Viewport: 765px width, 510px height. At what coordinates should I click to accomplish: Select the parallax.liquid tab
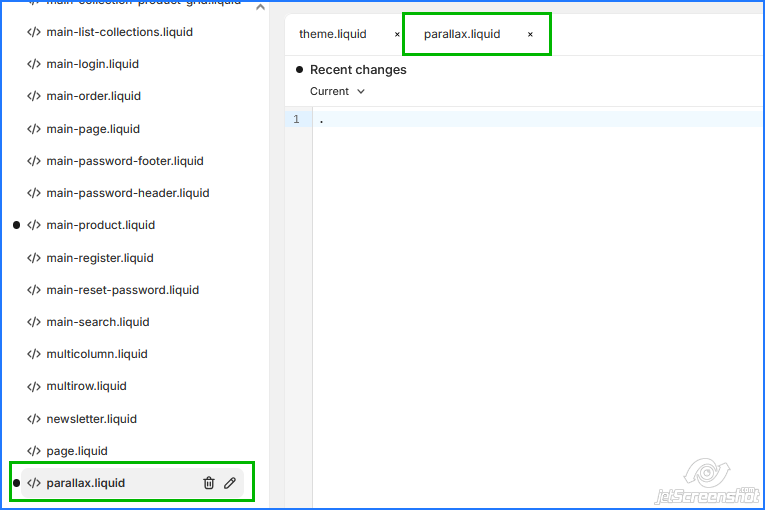462,34
